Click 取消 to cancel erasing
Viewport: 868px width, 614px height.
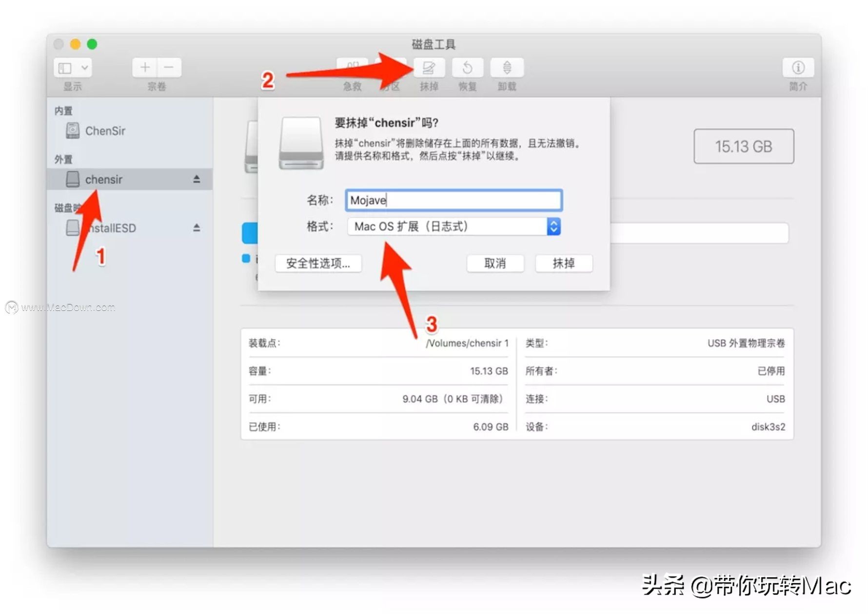495,264
